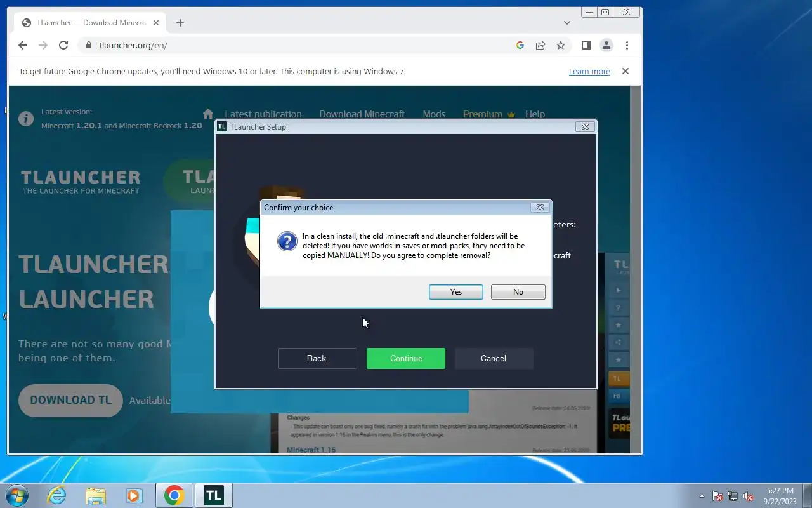The height and width of the screenshot is (508, 812).
Task: Show hidden tray icons
Action: 702,496
